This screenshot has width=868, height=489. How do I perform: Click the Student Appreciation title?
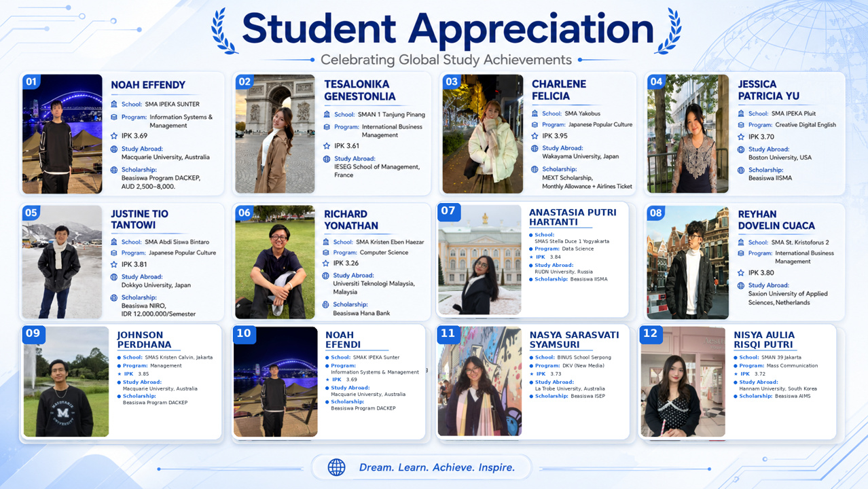[x=448, y=29]
